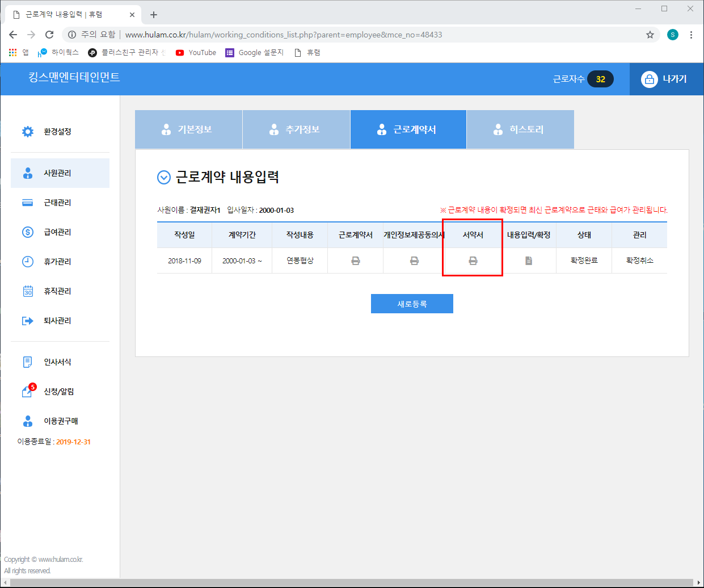The image size is (704, 588).
Task: Open the YouTube bookmark
Action: point(196,53)
